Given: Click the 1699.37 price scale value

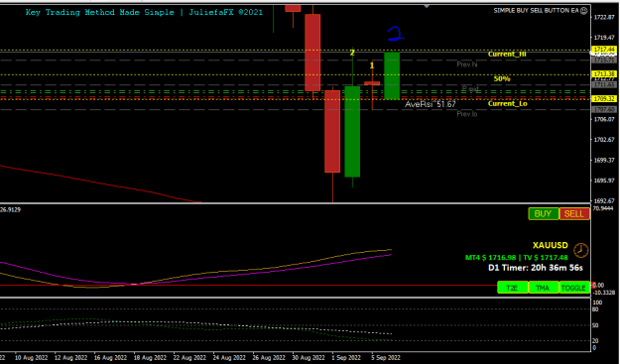Looking at the screenshot, I should 604,160.
